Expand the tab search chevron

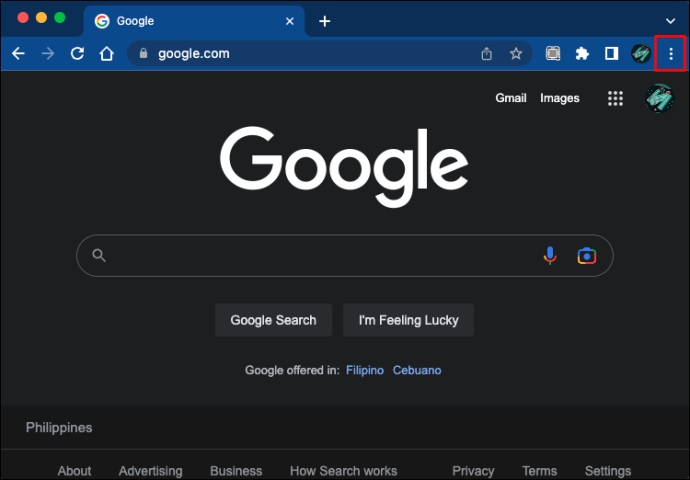click(670, 21)
